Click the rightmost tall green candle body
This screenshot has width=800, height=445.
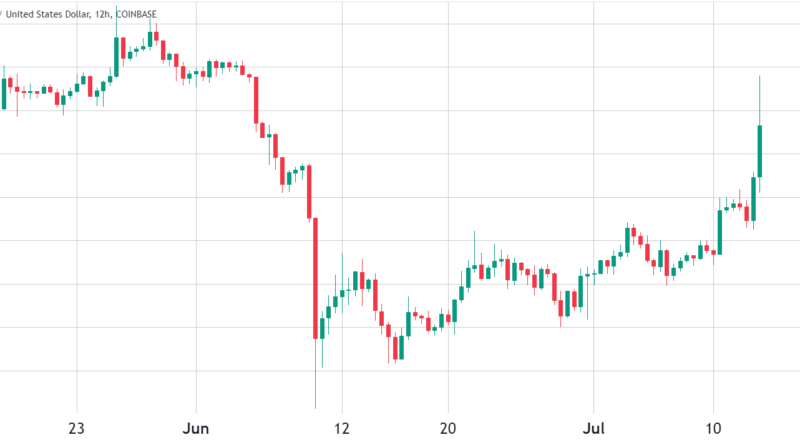click(x=761, y=151)
